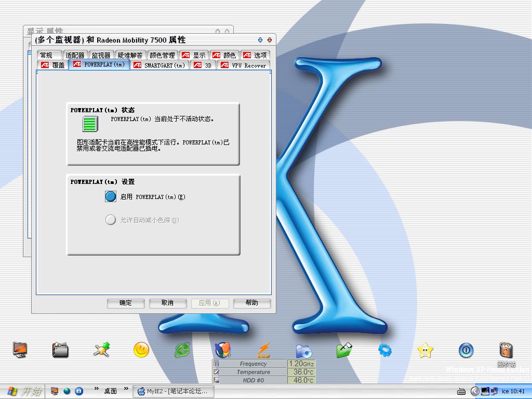
Task: Click the 46.0°C HDD temperature value
Action: click(302, 380)
